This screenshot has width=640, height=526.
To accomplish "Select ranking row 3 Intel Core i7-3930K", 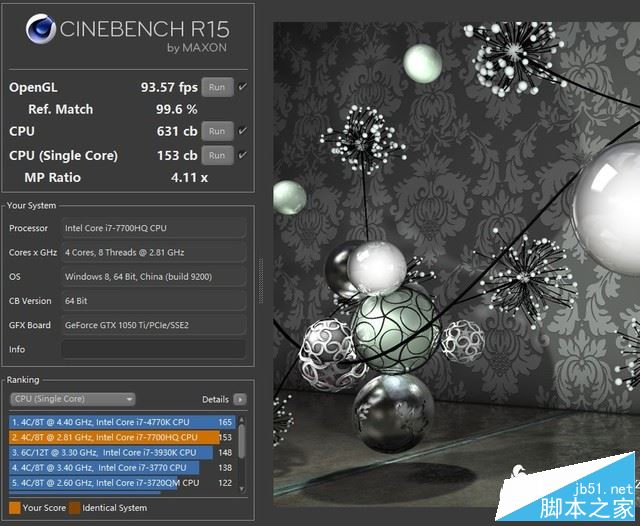I will point(122,453).
